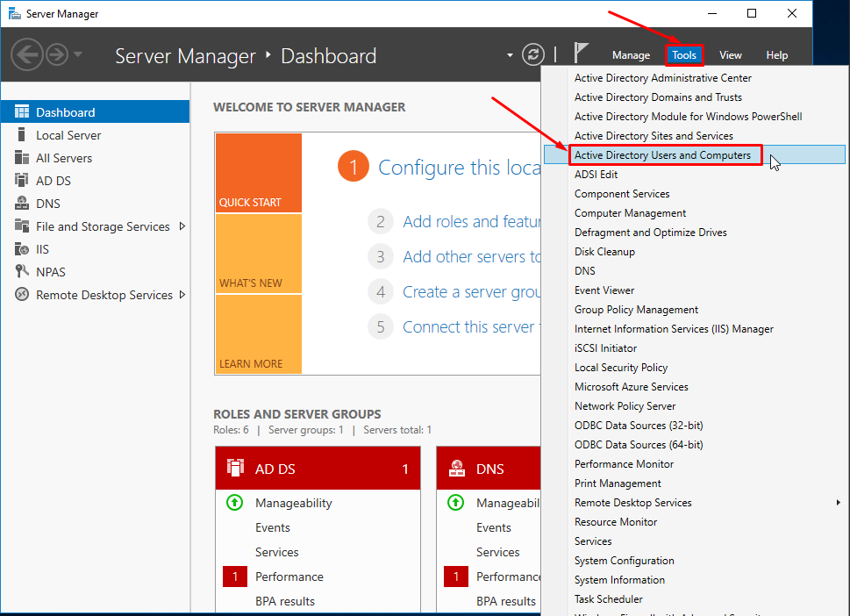
Task: Click DNS Performance red alert badge
Action: [456, 577]
